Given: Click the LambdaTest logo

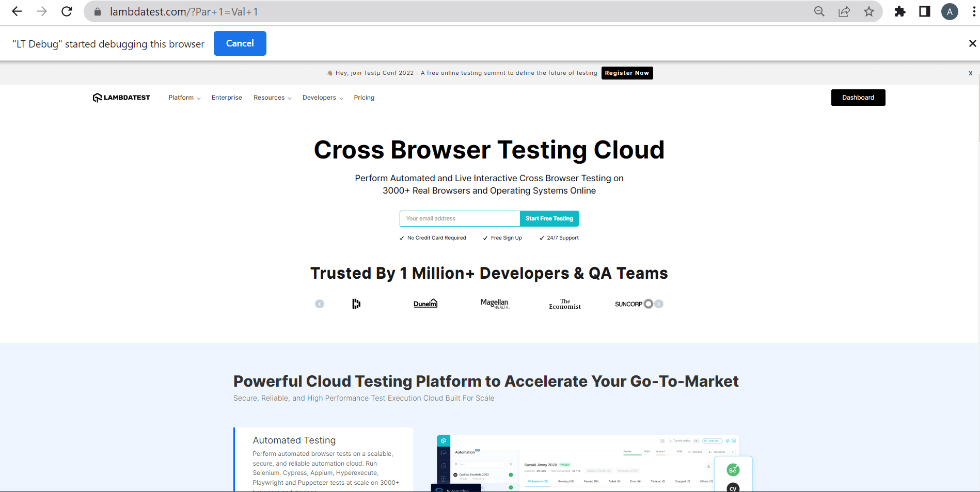Looking at the screenshot, I should [120, 97].
